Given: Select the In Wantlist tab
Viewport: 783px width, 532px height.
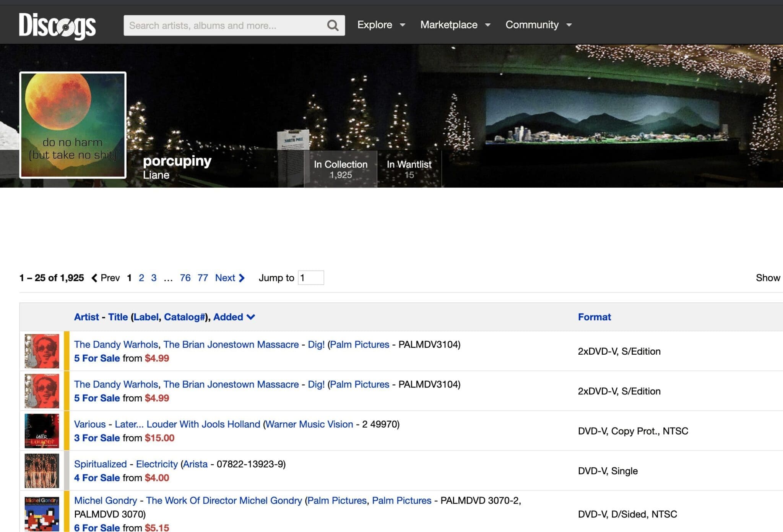Looking at the screenshot, I should click(x=409, y=169).
